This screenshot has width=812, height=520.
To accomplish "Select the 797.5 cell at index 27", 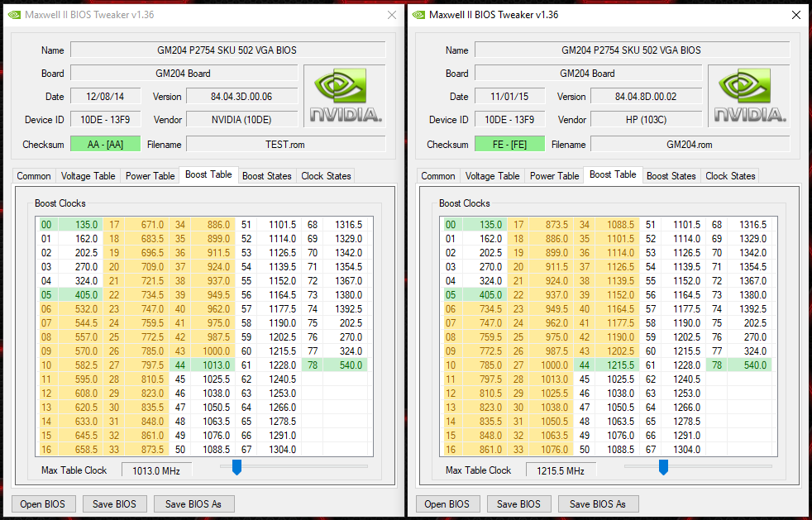I will [x=147, y=365].
